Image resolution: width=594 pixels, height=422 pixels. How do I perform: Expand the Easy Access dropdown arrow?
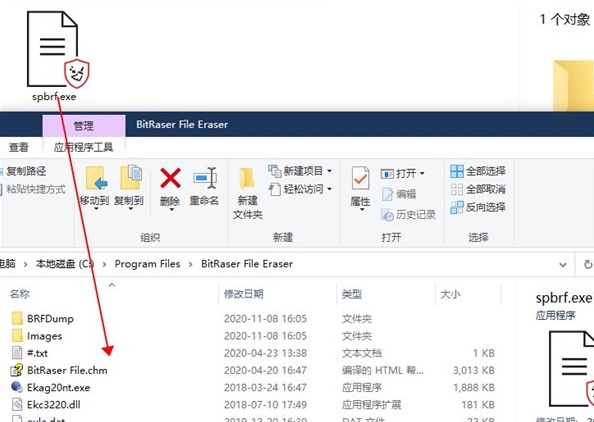[x=329, y=189]
